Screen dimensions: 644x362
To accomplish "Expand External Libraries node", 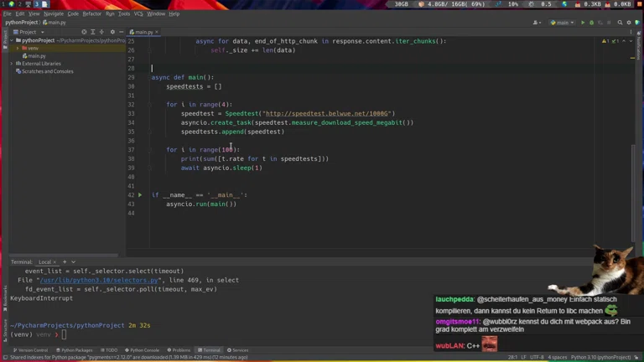I will tap(12, 64).
